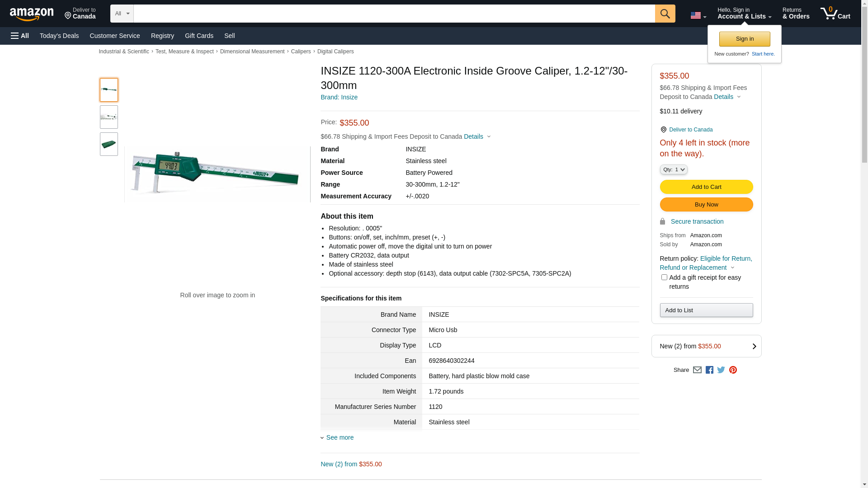Image resolution: width=868 pixels, height=488 pixels.
Task: Click the Buy Now button
Action: pos(706,205)
